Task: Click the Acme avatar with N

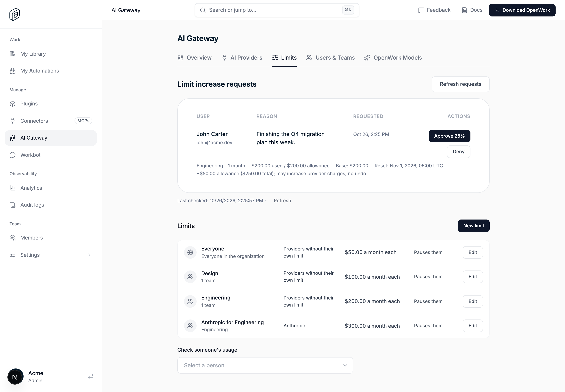Action: click(x=15, y=377)
